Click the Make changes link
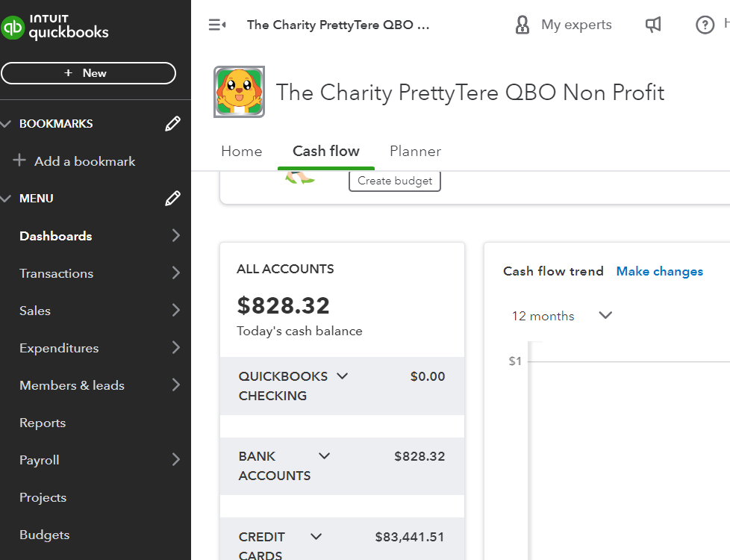Screen dimensions: 730x560 659,272
